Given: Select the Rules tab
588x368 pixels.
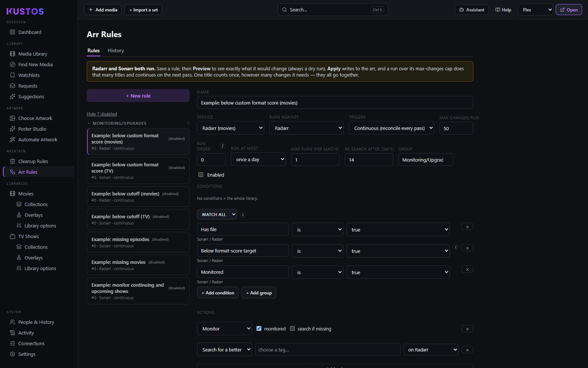Looking at the screenshot, I should coord(94,50).
